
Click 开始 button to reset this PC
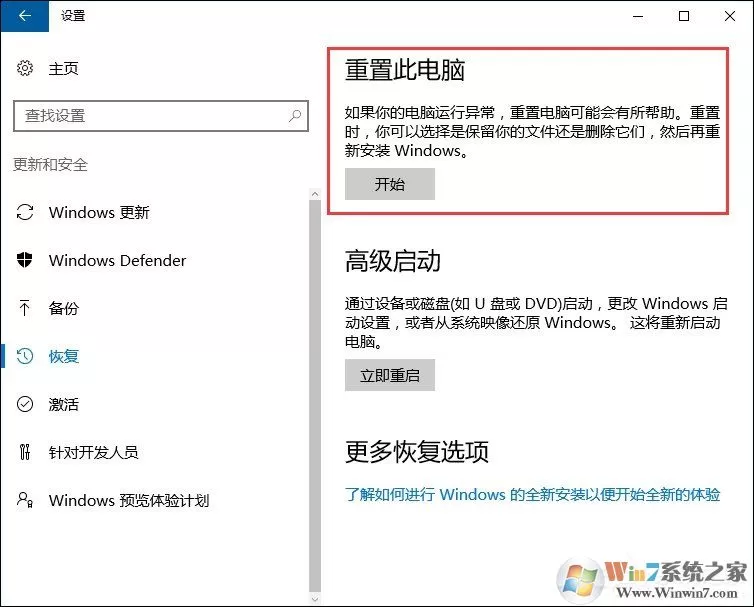(x=390, y=184)
